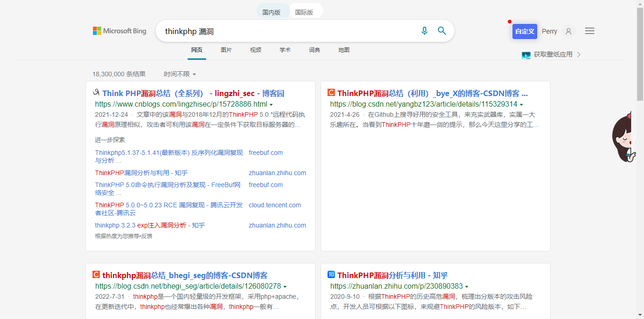Click the 2021-12-24 result date

click(x=112, y=114)
